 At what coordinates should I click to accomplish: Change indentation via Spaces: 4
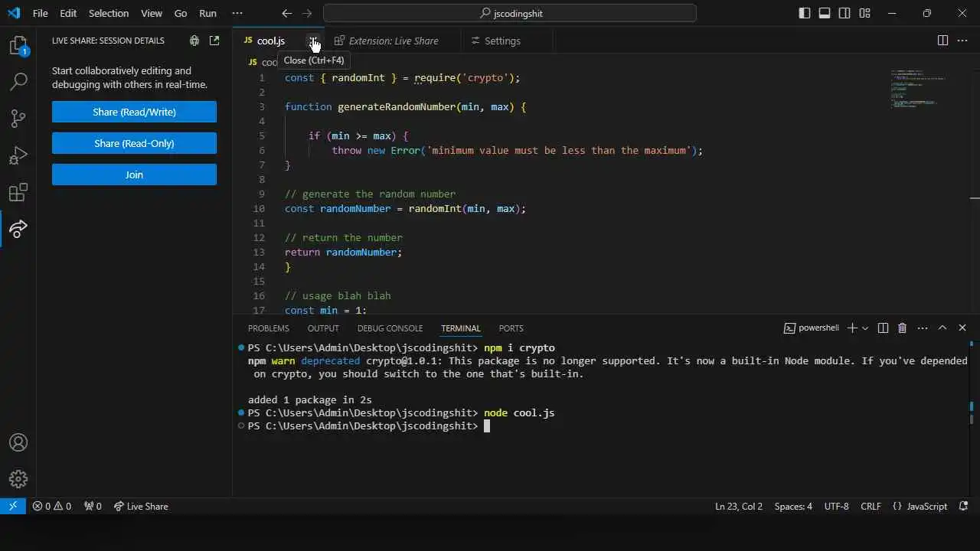793,506
